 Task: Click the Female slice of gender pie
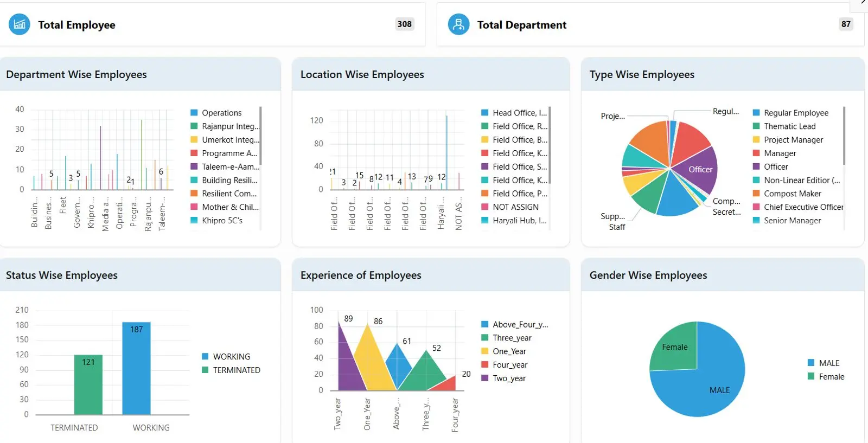coord(674,347)
